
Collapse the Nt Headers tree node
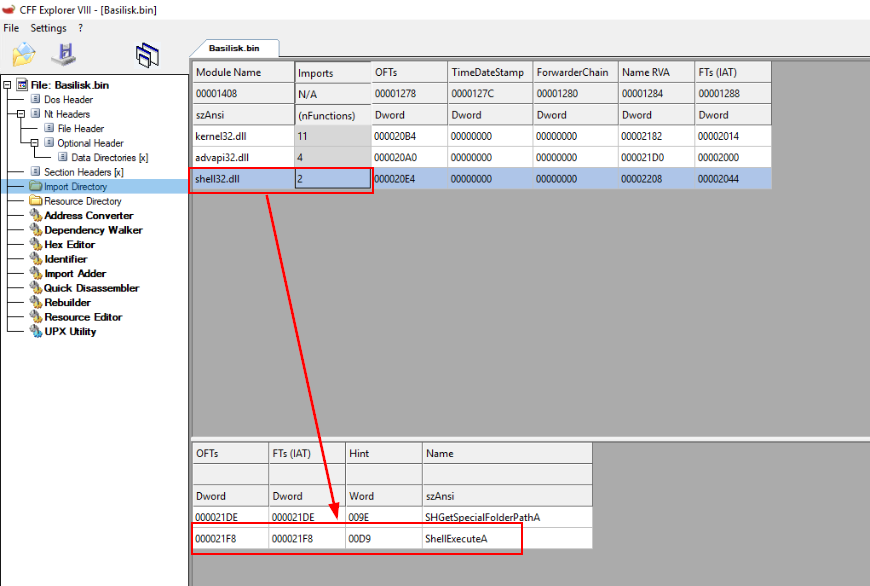21,114
